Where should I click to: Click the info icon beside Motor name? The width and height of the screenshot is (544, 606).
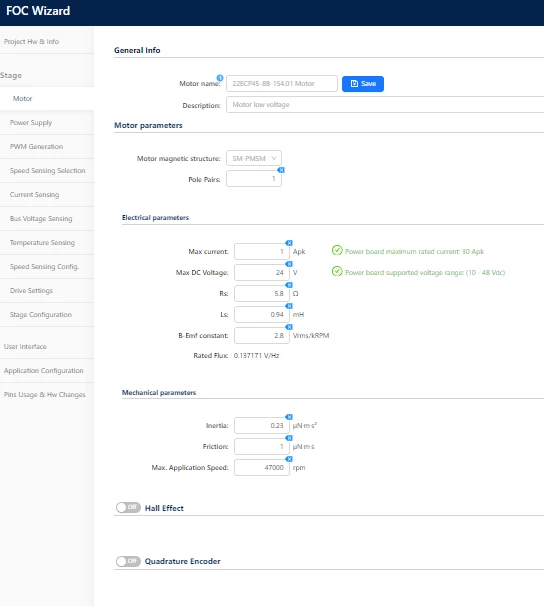point(220,78)
